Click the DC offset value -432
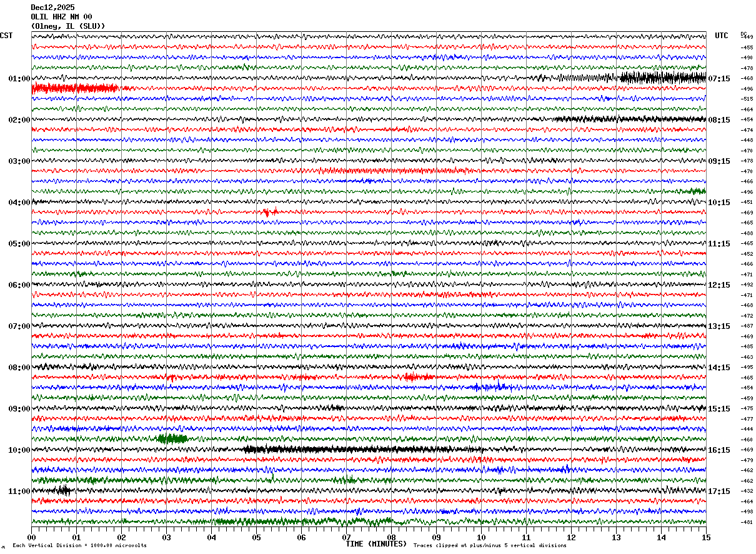The height and width of the screenshot is (554, 756). [x=747, y=491]
